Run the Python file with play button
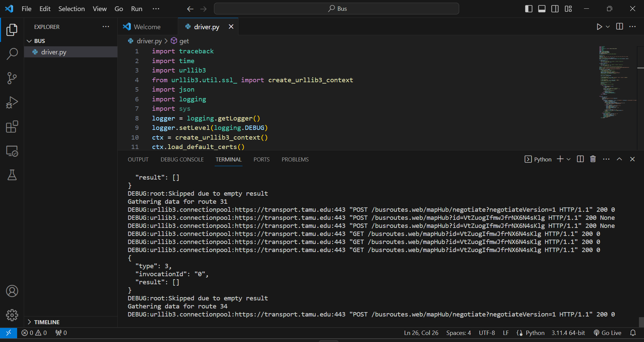This screenshot has height=342, width=644. 599,27
